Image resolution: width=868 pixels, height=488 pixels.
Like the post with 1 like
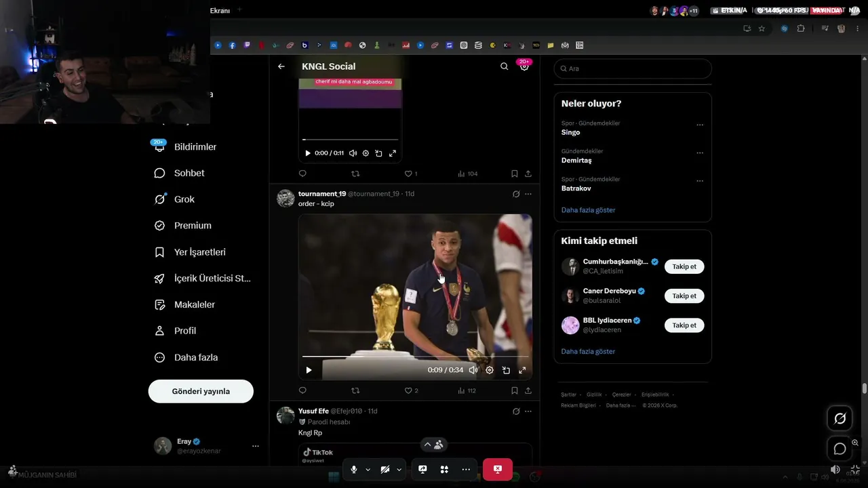tap(411, 174)
